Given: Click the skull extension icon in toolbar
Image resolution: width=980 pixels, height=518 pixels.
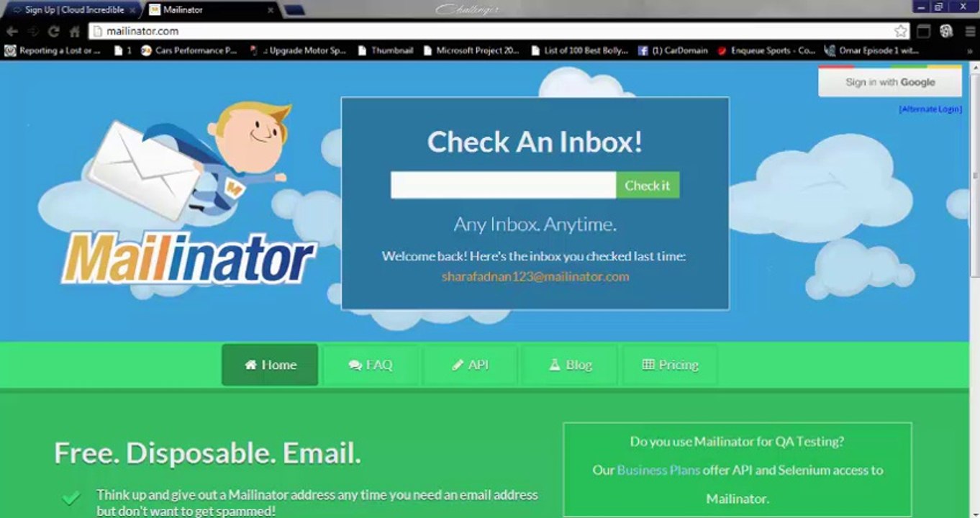Looking at the screenshot, I should coord(946,31).
